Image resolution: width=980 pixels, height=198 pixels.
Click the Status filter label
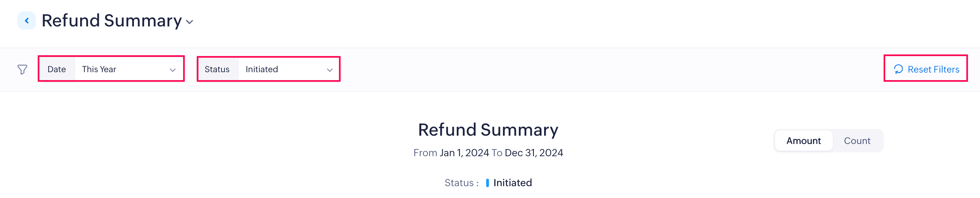pyautogui.click(x=217, y=69)
